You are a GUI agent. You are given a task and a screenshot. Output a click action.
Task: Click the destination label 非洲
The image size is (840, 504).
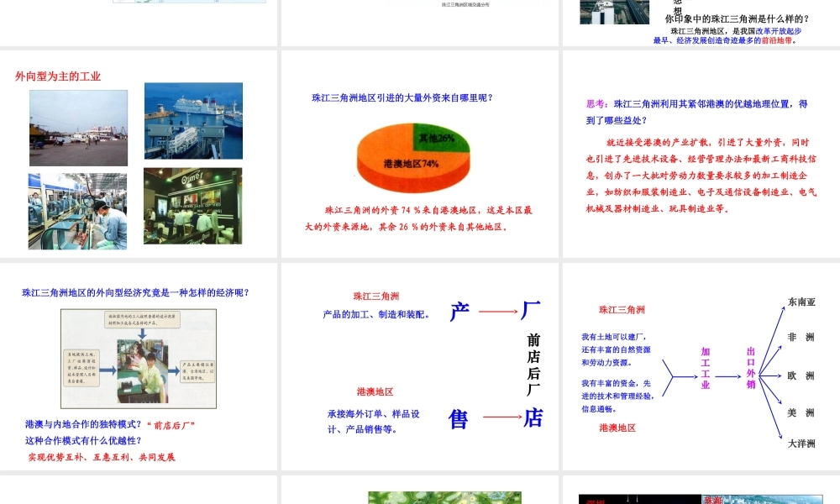coord(801,337)
